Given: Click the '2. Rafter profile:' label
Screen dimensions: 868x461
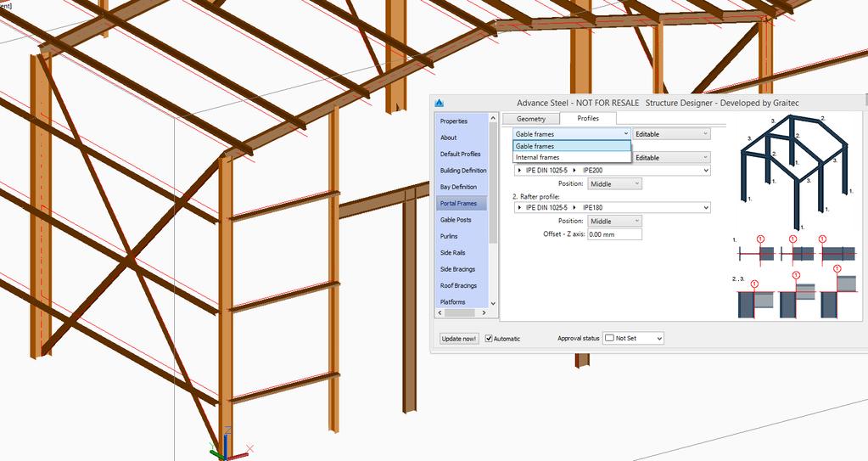Looking at the screenshot, I should point(536,197).
